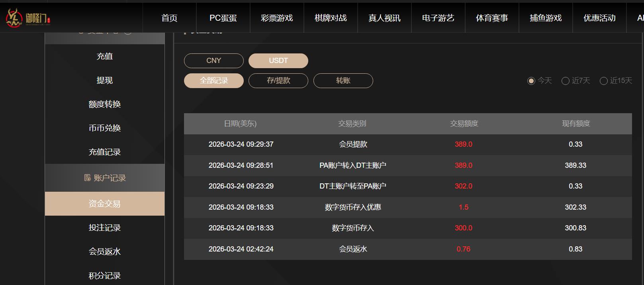Open the 首页 menu item
The width and height of the screenshot is (644, 285).
tap(169, 18)
